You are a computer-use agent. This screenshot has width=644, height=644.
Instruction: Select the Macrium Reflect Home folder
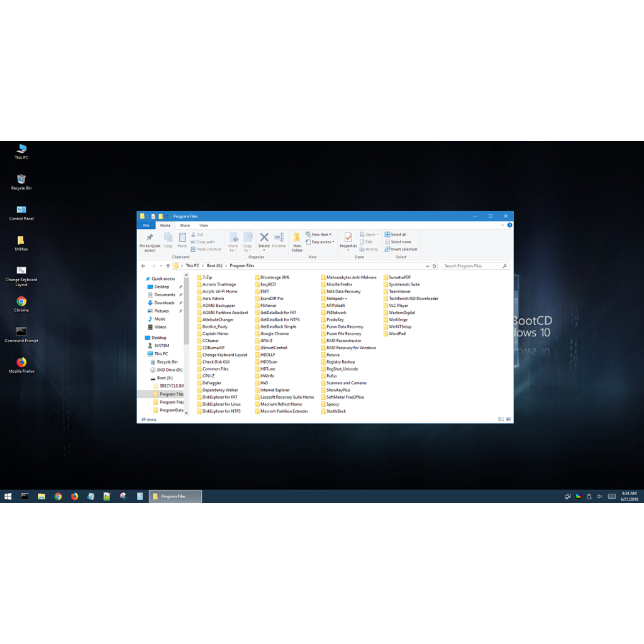pyautogui.click(x=279, y=404)
